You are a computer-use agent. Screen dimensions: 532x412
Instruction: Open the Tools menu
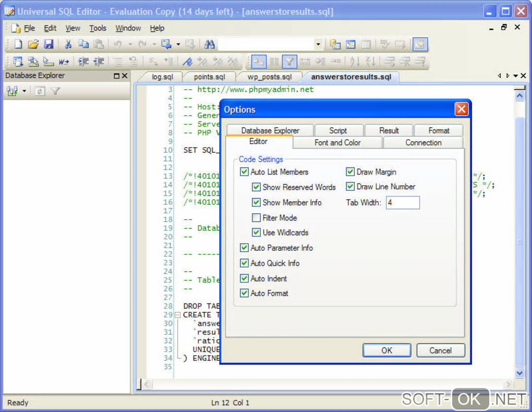(x=98, y=28)
